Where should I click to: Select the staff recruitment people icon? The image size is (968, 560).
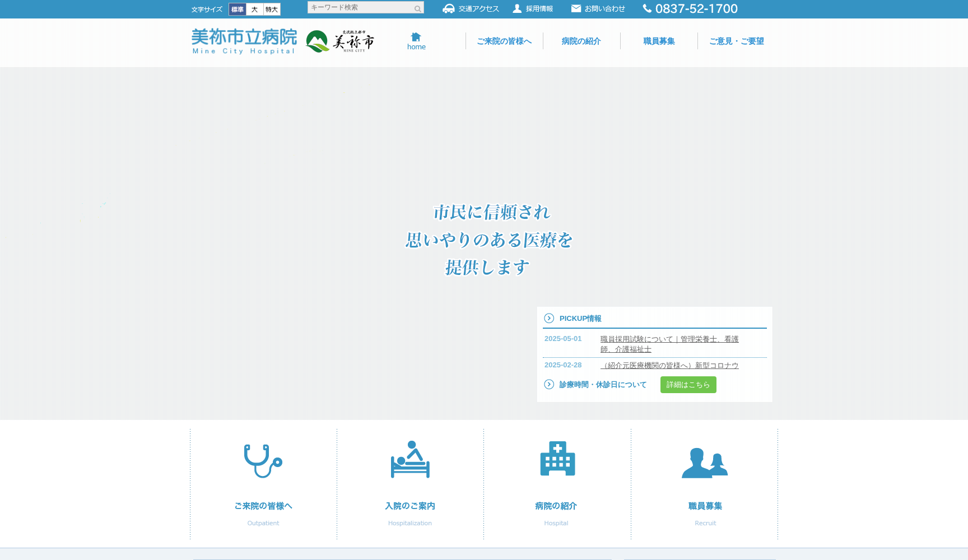tap(704, 463)
